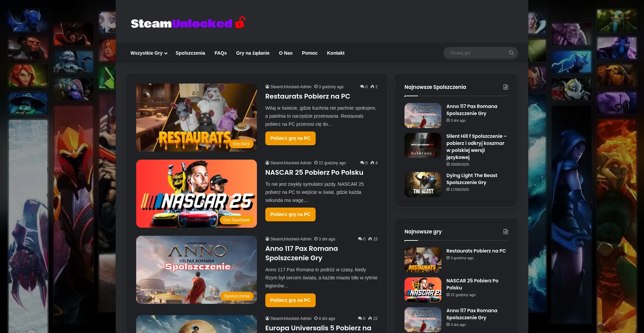Image resolution: width=644 pixels, height=333 pixels.
Task: Click clock icon beside 22 godziny ago
Action: pos(316,163)
